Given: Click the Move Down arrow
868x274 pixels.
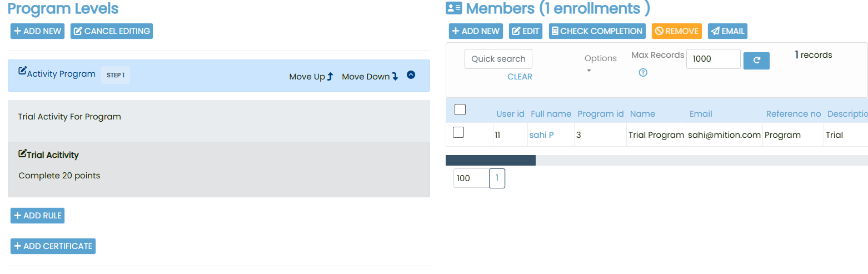Looking at the screenshot, I should tap(395, 77).
